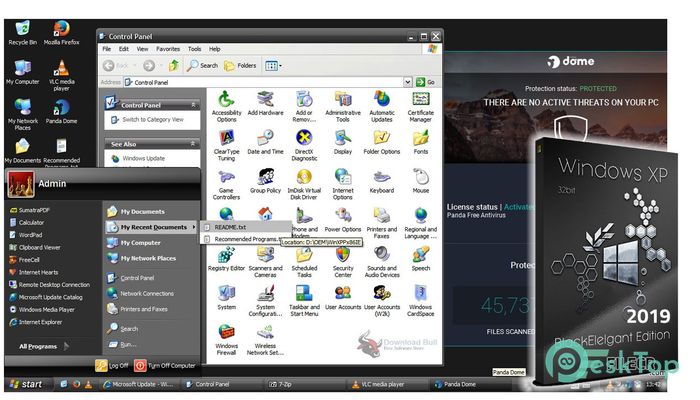This screenshot has height=400, width=700.
Task: Expand My Recent Documents submenu
Action: (x=151, y=227)
